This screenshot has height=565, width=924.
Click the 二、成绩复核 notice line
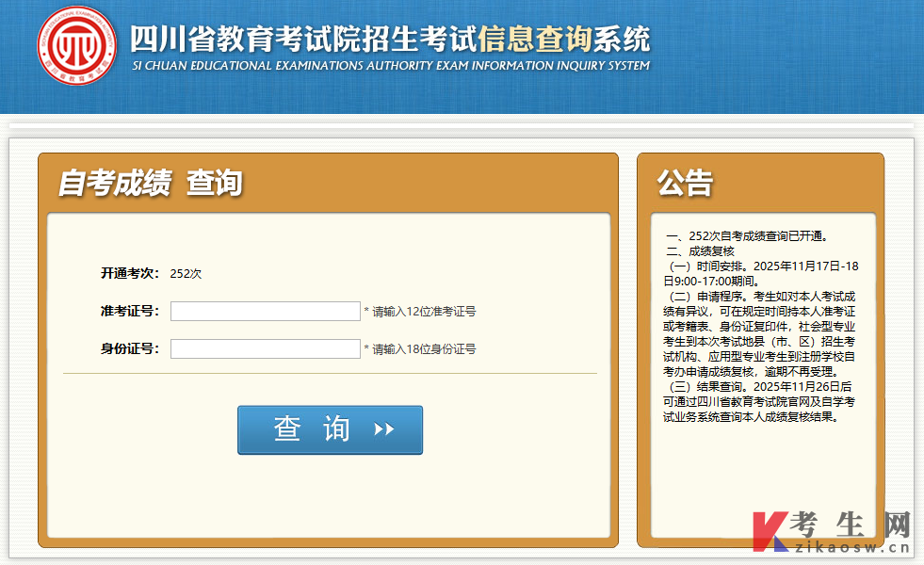click(x=700, y=251)
